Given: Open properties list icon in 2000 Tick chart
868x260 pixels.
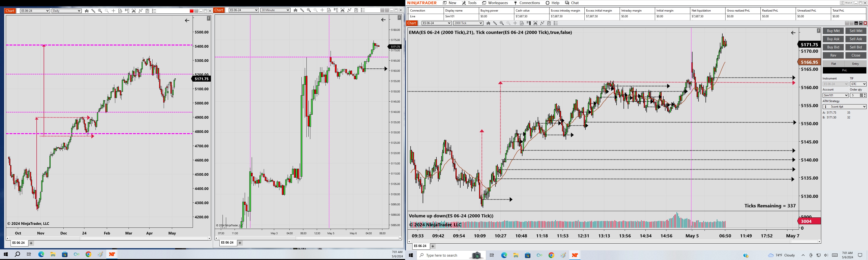Looking at the screenshot, I should click(x=556, y=23).
